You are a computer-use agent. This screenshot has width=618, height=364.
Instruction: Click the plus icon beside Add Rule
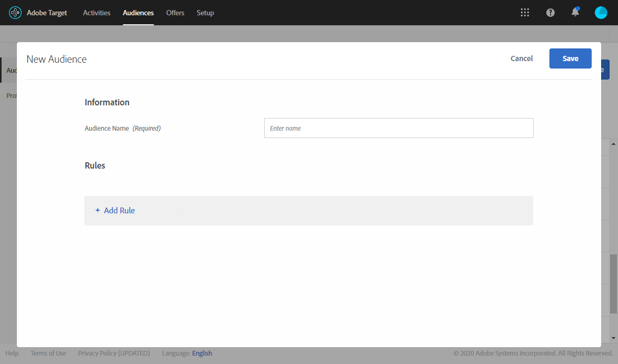(x=98, y=210)
